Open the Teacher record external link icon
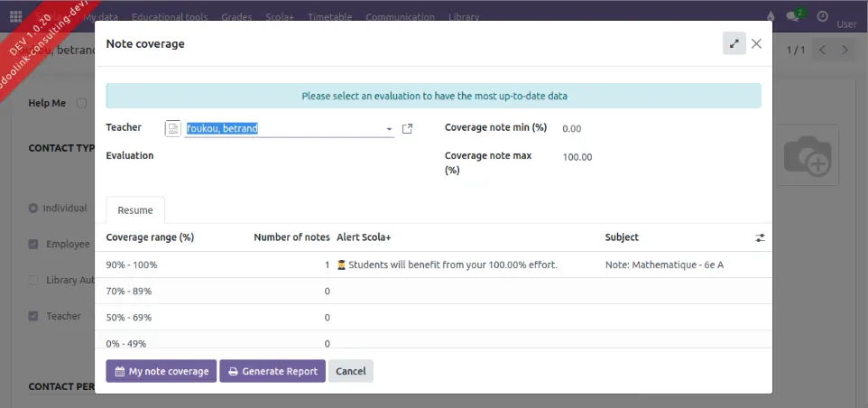 (407, 129)
